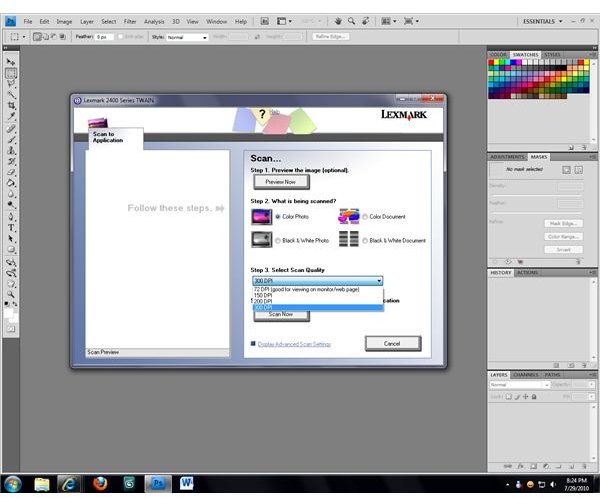Switch to the Swatches tab
Image resolution: width=600 pixels, height=498 pixels.
tap(525, 55)
